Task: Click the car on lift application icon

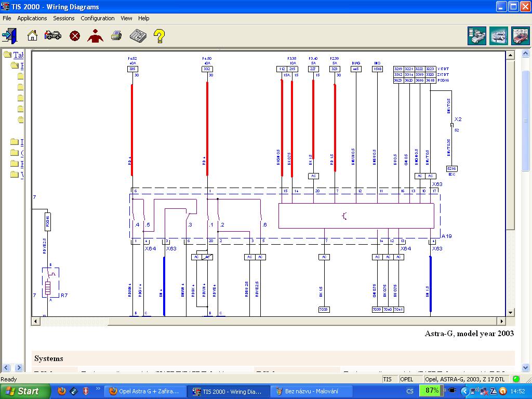Action: pyautogui.click(x=499, y=36)
